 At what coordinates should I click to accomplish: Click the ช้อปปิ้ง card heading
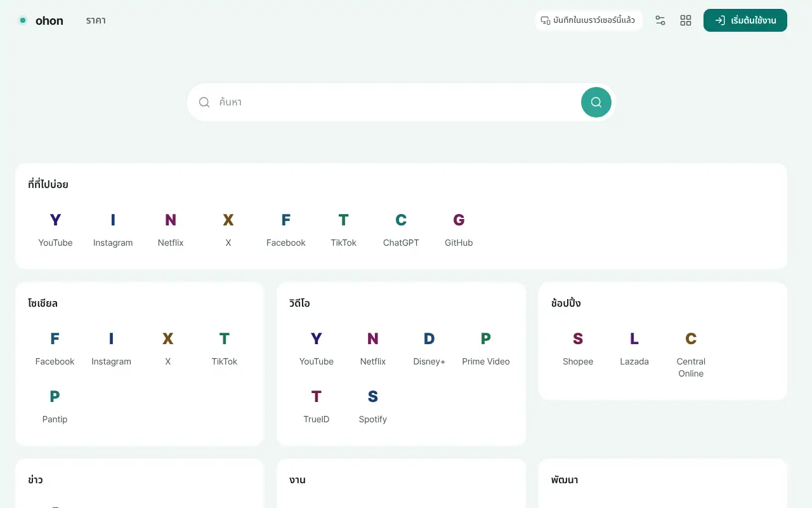[x=566, y=304]
